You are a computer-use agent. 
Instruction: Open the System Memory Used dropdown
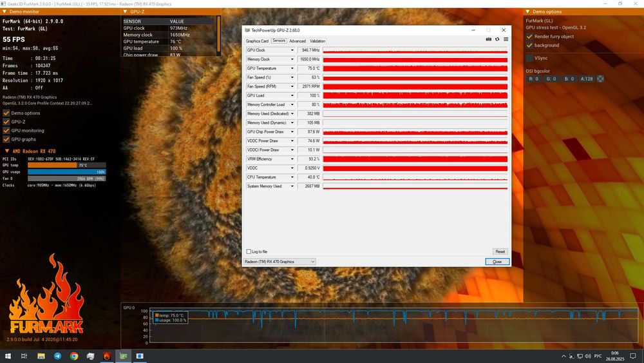(x=292, y=186)
